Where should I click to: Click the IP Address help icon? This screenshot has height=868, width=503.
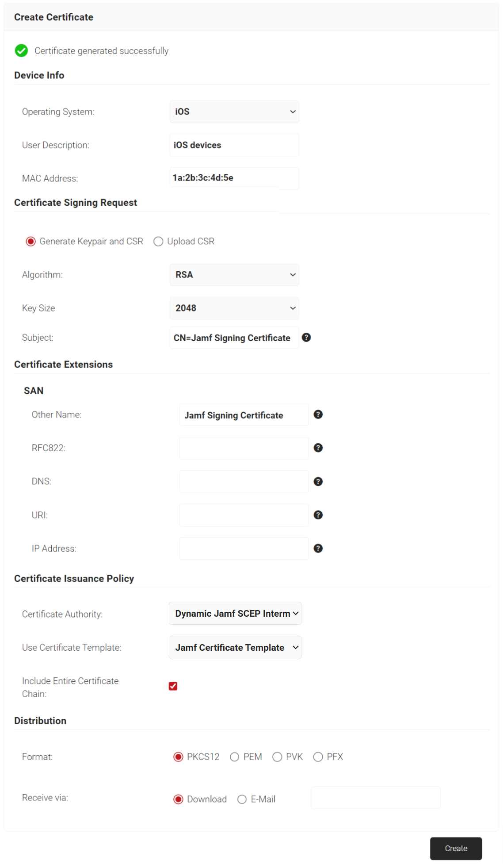tap(318, 549)
